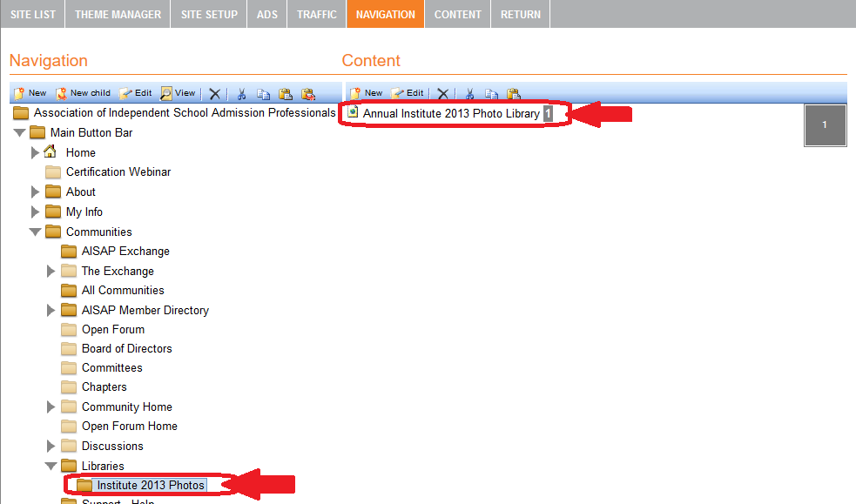Screen dimensions: 856x504
Task: Select the Communities folder
Action: click(x=98, y=232)
